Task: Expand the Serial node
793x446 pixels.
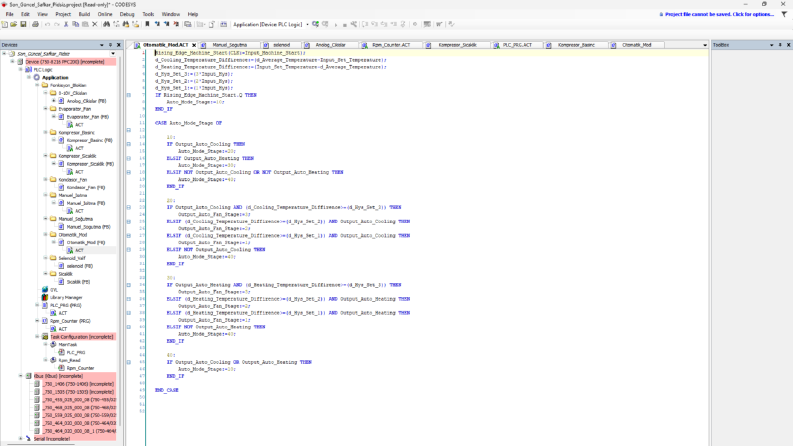Action: (x=21, y=438)
